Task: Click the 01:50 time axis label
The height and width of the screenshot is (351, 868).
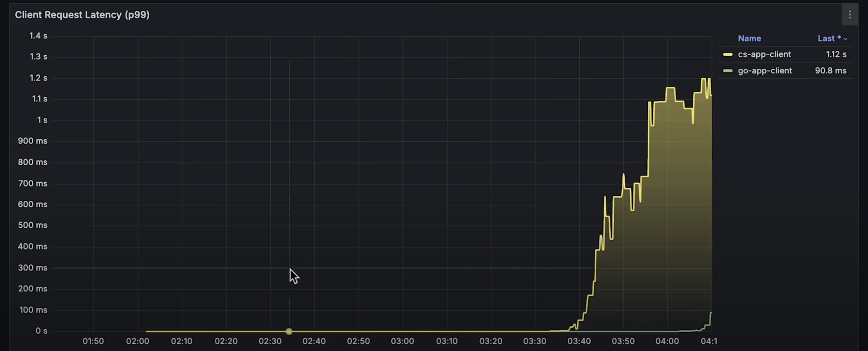Action: (x=93, y=341)
